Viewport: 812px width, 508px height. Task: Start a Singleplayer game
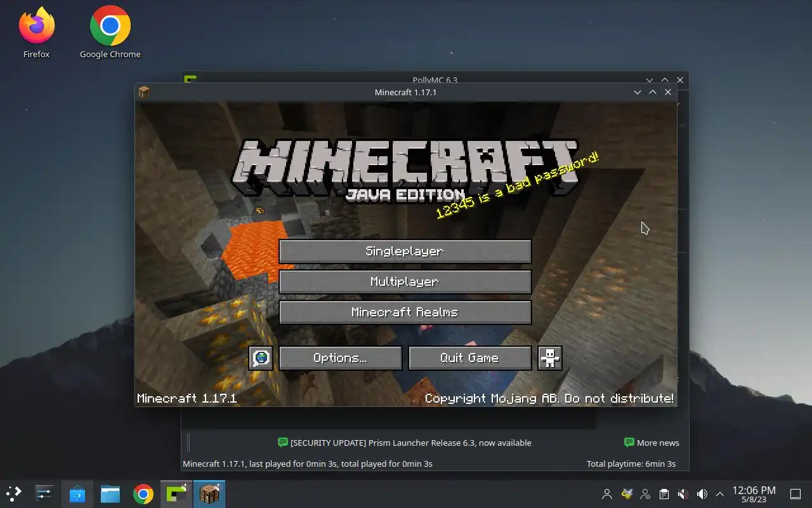click(x=405, y=251)
